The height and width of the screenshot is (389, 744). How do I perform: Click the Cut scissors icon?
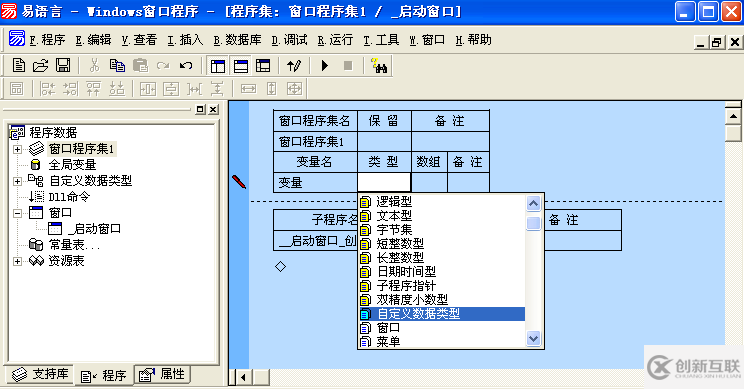point(94,65)
